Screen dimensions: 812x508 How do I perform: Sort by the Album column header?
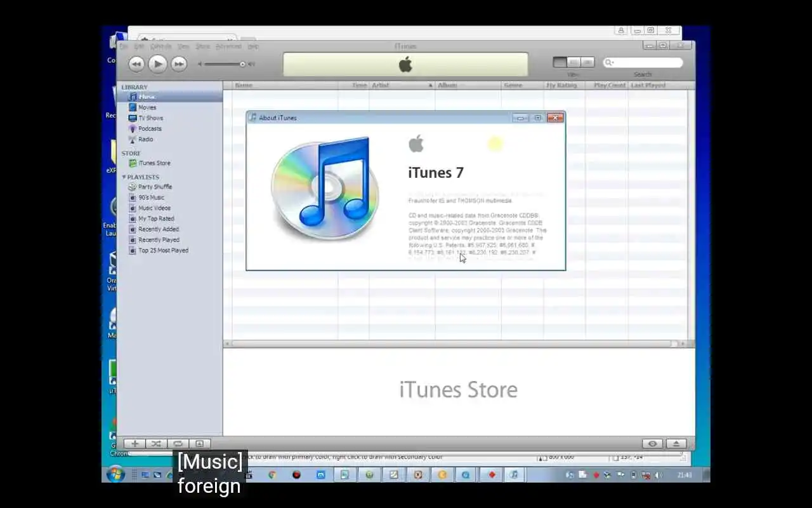pyautogui.click(x=468, y=85)
